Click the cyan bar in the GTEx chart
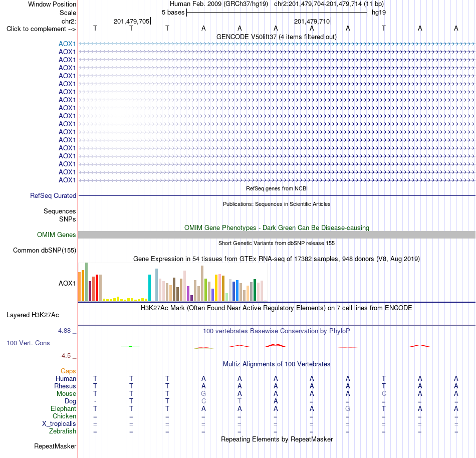Image resolution: width=476 pixels, height=458 pixels. (x=149, y=288)
